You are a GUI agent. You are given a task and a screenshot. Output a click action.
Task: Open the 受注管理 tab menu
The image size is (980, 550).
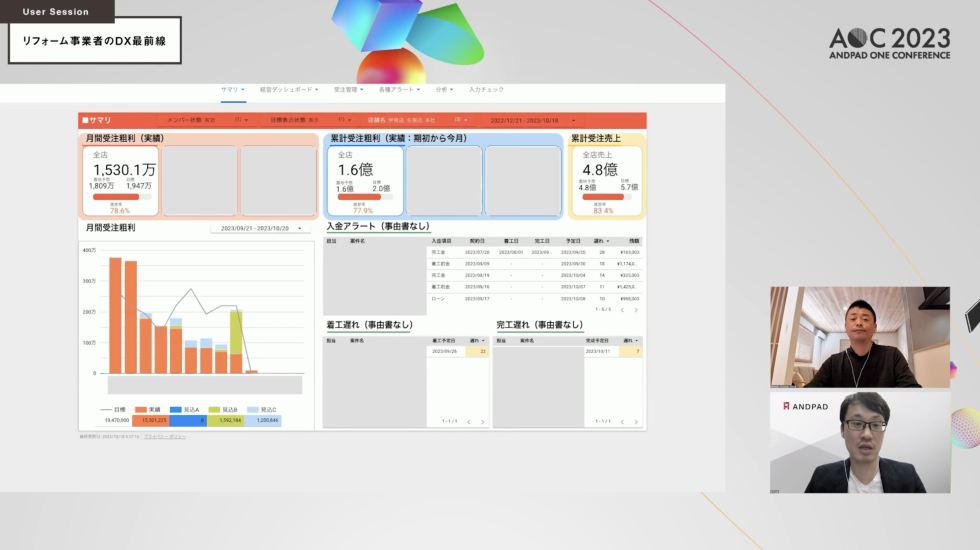click(x=348, y=90)
